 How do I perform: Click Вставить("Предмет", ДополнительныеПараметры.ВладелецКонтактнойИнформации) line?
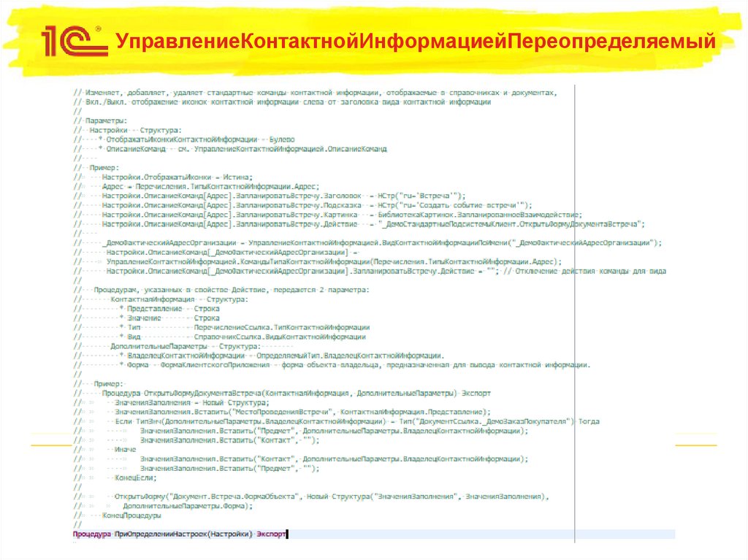[301, 431]
